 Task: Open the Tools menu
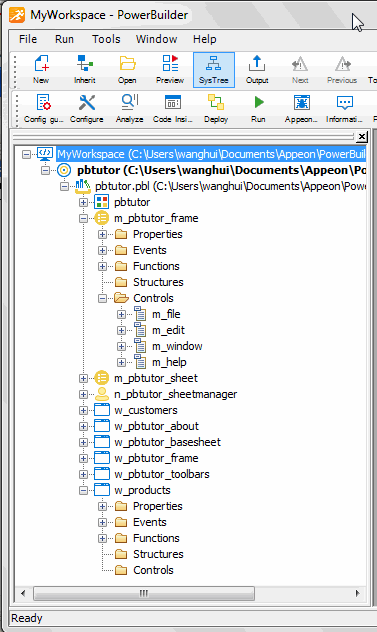106,39
